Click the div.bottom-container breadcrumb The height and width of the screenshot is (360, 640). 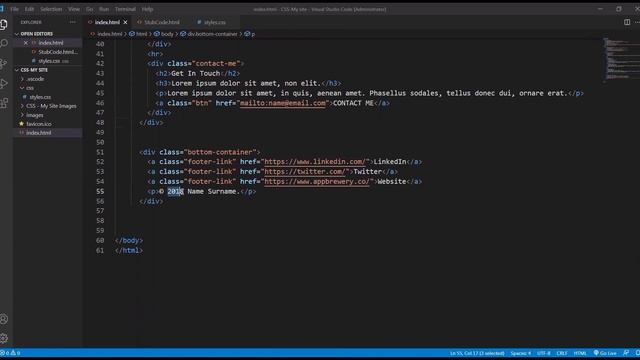coord(212,34)
